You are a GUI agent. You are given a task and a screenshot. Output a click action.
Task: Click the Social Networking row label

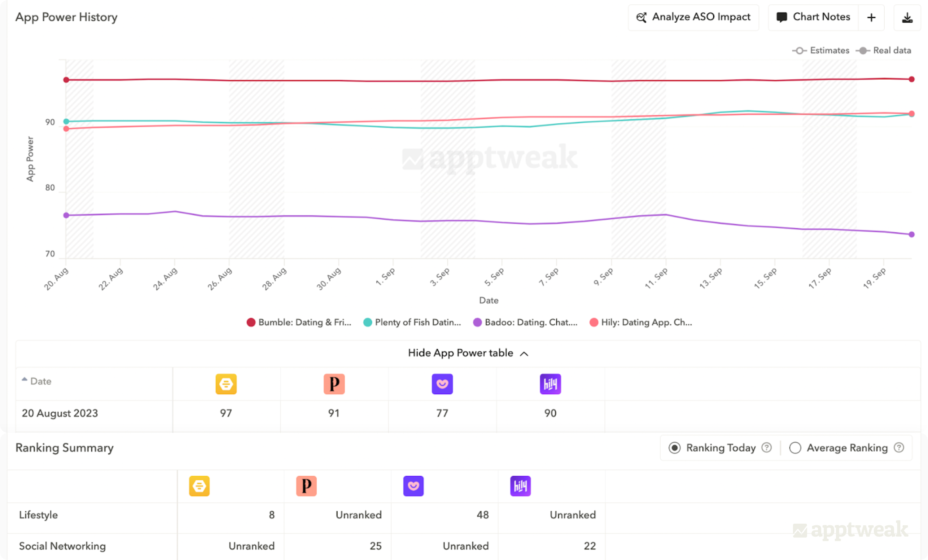pyautogui.click(x=62, y=546)
